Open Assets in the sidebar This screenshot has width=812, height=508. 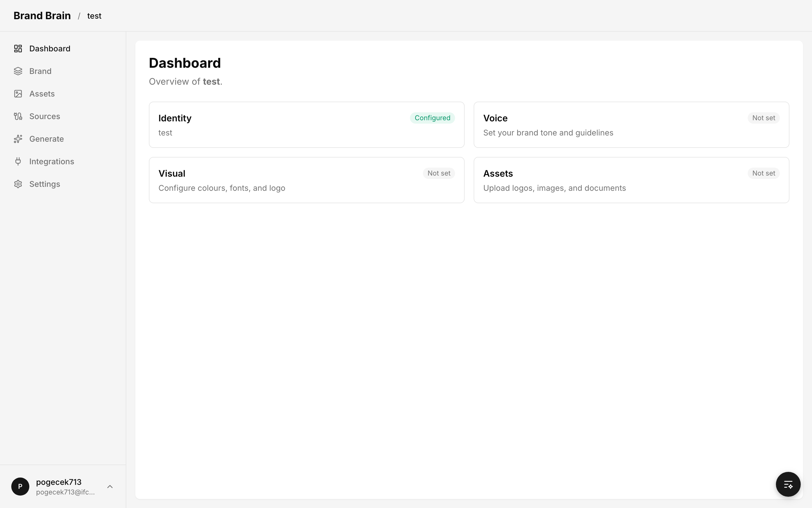(x=63, y=94)
